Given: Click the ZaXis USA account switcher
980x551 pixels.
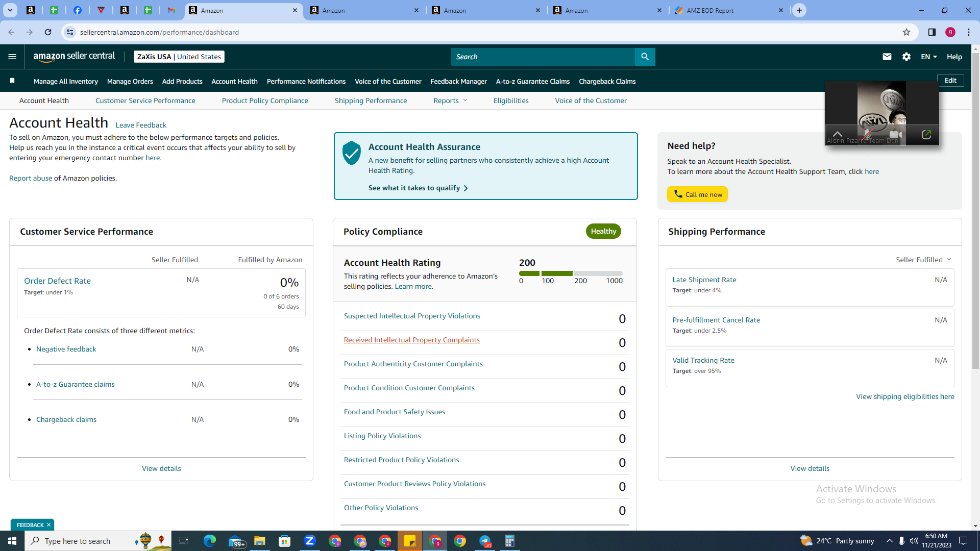Looking at the screenshot, I should pos(179,57).
